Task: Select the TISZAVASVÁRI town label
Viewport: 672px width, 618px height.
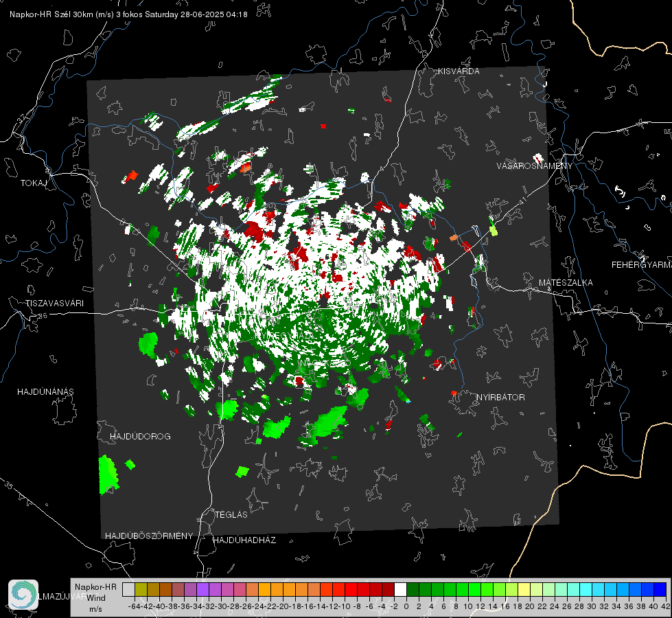Action: [x=54, y=304]
